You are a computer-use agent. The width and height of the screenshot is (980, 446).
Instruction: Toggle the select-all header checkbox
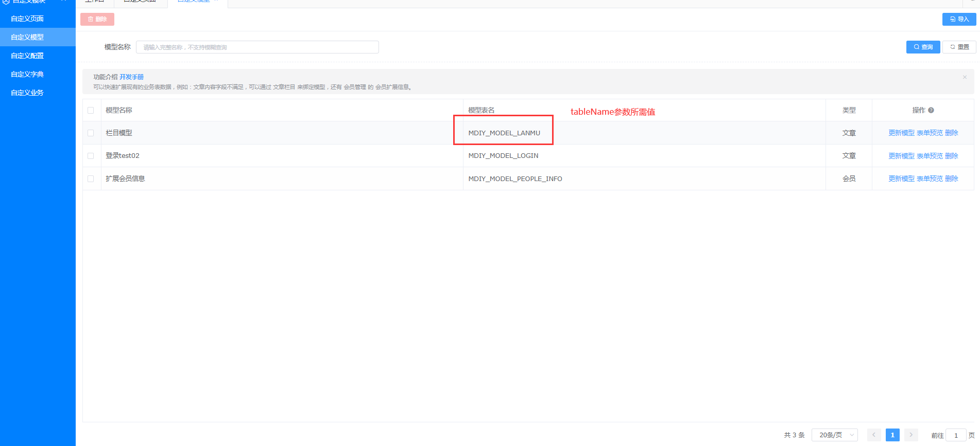pyautogui.click(x=91, y=110)
